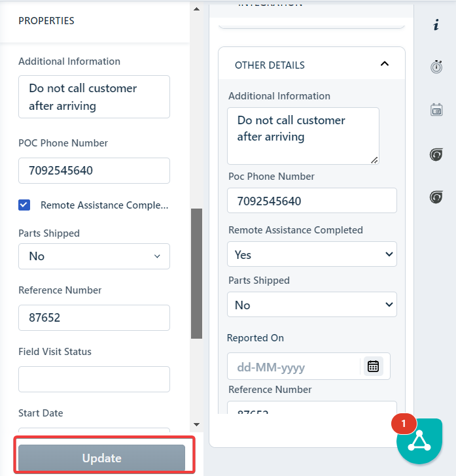Open the calendar icon in right sidebar
This screenshot has height=476, width=456.
[x=436, y=110]
